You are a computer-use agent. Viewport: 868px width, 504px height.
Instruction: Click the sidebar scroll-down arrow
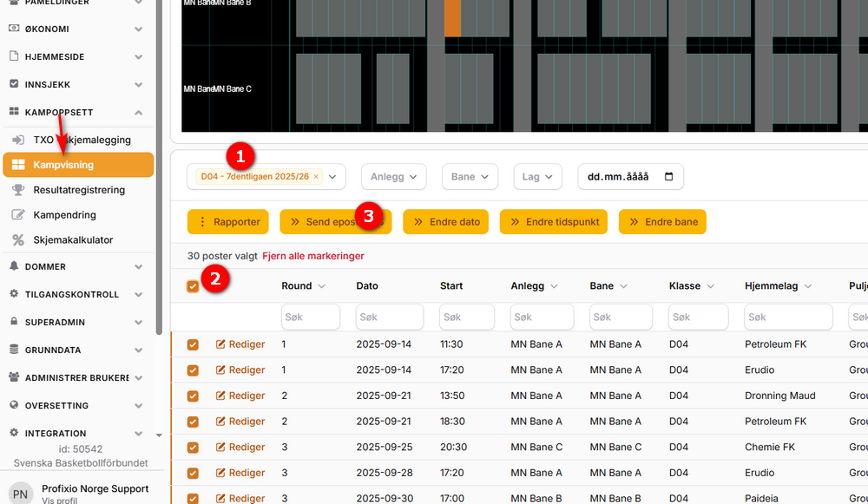(159, 435)
